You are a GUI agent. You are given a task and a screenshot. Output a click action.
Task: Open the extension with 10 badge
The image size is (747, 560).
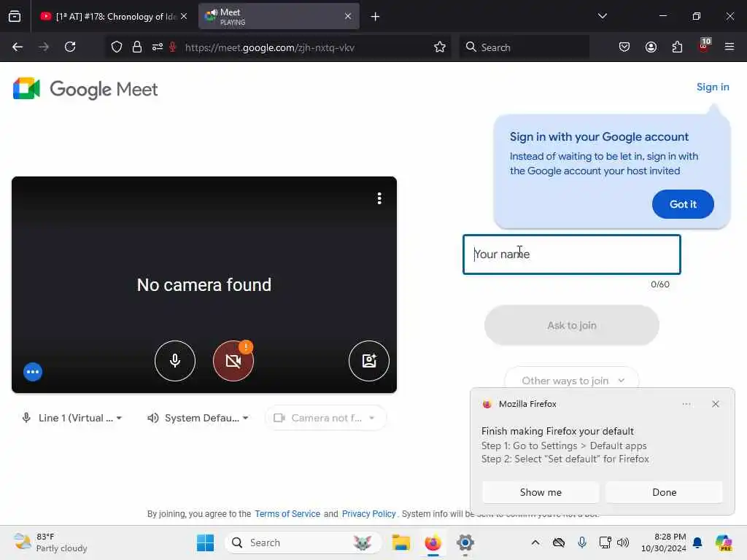tap(704, 46)
